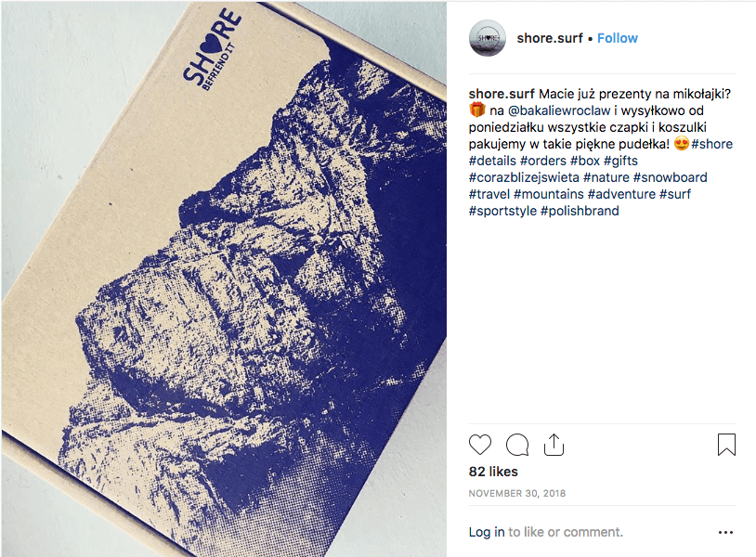Open shore.surf username in caption

click(502, 94)
